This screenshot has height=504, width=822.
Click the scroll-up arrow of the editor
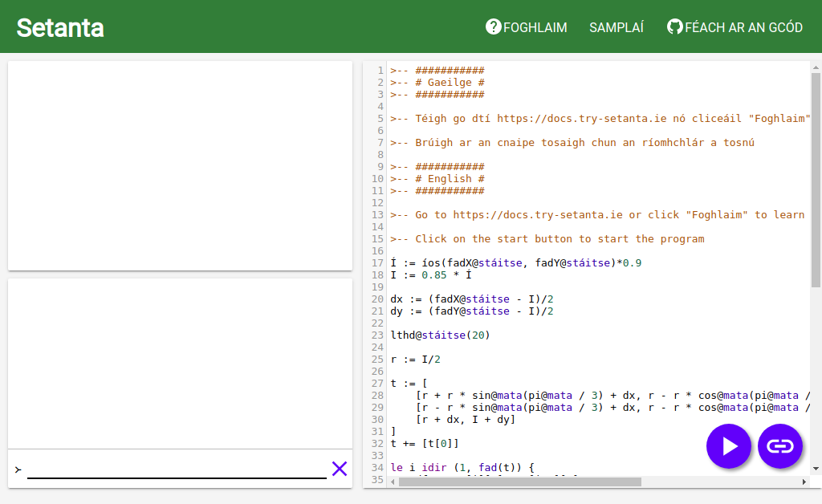(x=816, y=67)
